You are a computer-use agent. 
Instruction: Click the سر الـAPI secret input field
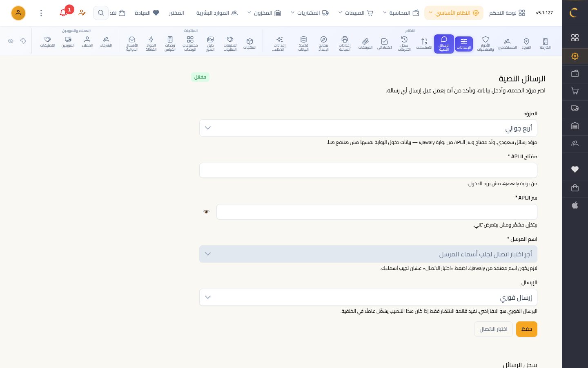(377, 212)
